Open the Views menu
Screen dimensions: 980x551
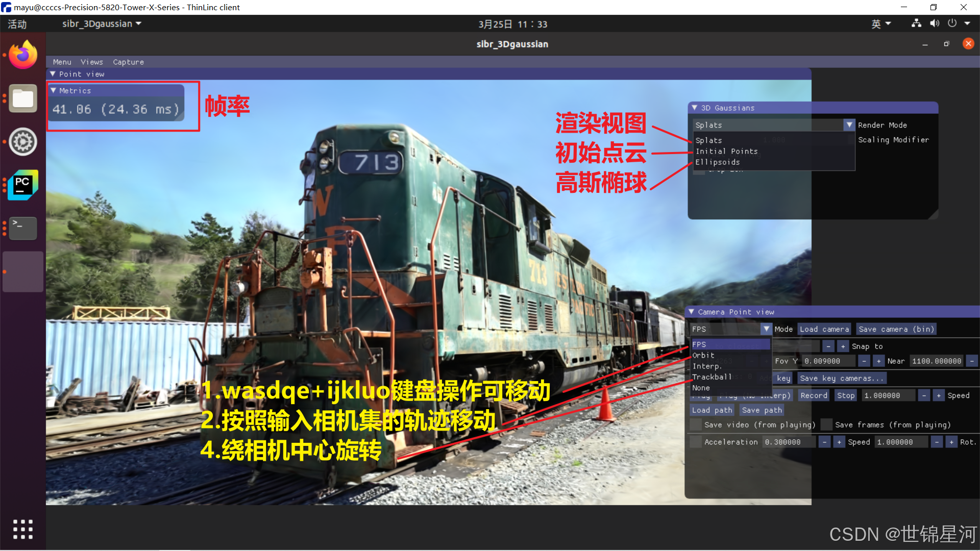[92, 62]
